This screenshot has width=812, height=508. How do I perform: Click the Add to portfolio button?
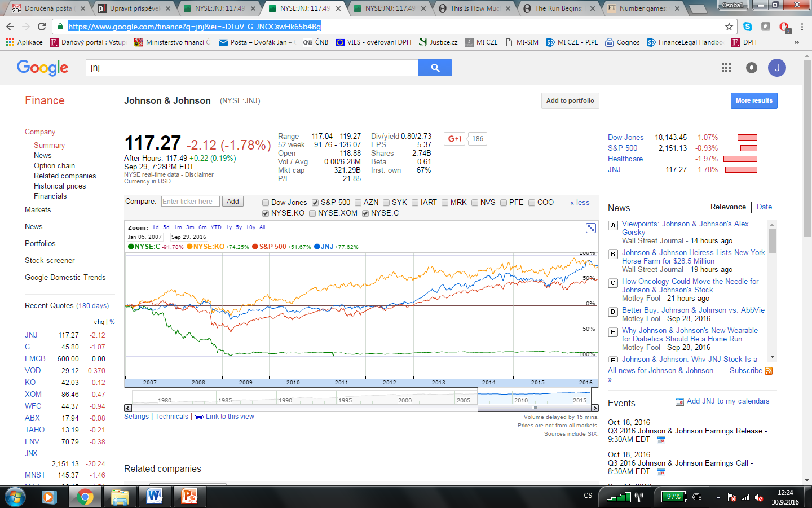click(x=570, y=101)
